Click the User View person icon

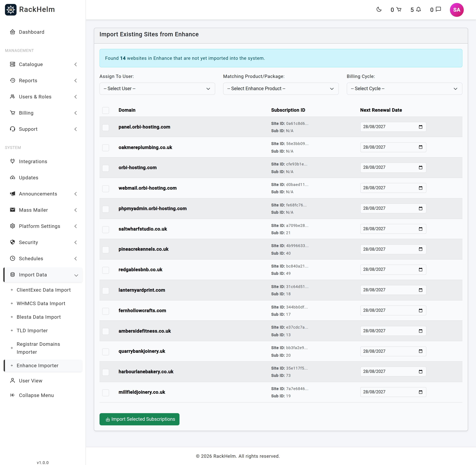[12, 380]
